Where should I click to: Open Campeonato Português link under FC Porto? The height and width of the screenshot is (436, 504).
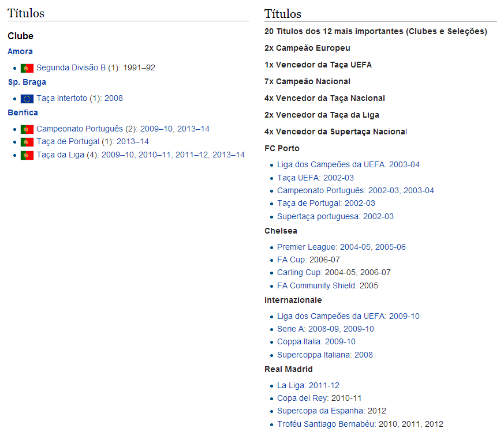[x=320, y=190]
